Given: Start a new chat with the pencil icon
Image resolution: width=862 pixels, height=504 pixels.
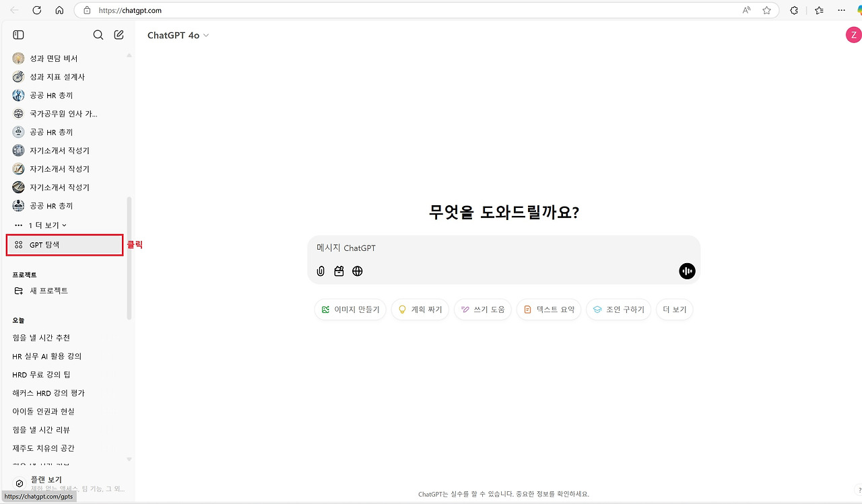Looking at the screenshot, I should (x=119, y=35).
